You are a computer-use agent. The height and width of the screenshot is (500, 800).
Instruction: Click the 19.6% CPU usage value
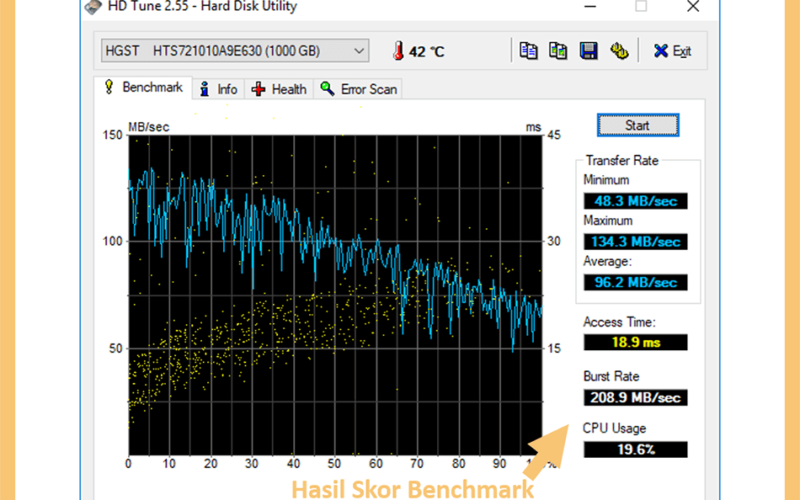pos(635,449)
